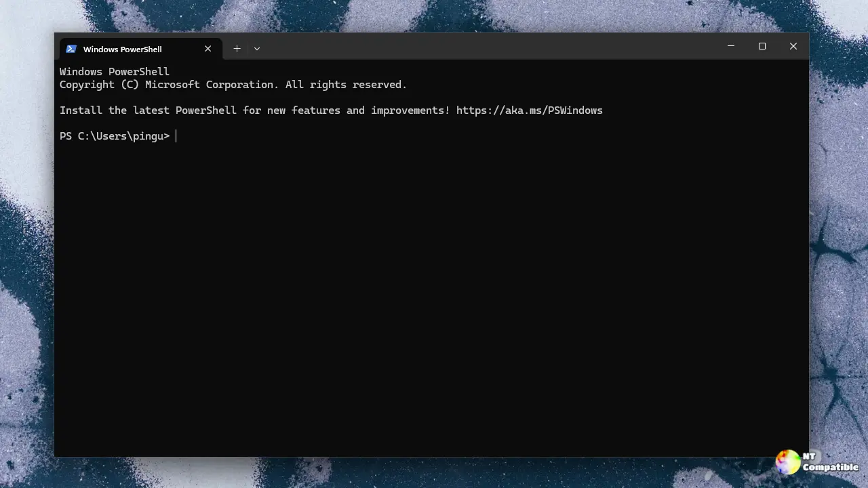Click the "Install the latest PowerShell" text
Image resolution: width=868 pixels, height=488 pixels.
tap(148, 110)
